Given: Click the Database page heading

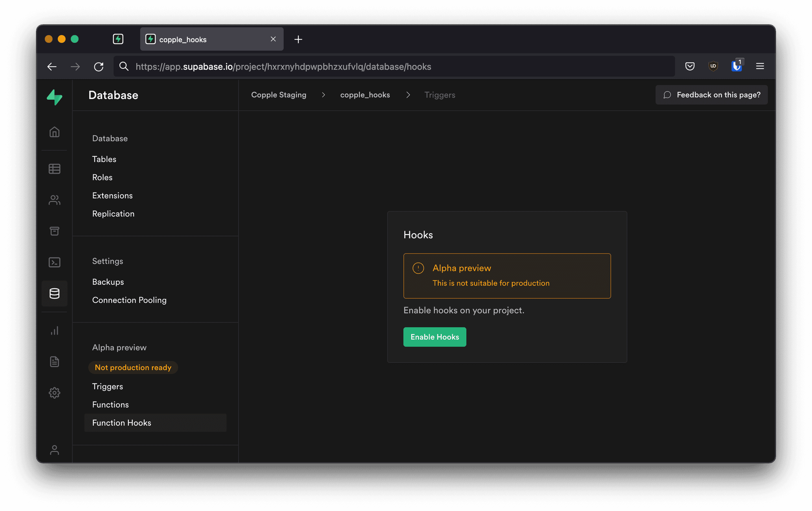Looking at the screenshot, I should [x=113, y=95].
